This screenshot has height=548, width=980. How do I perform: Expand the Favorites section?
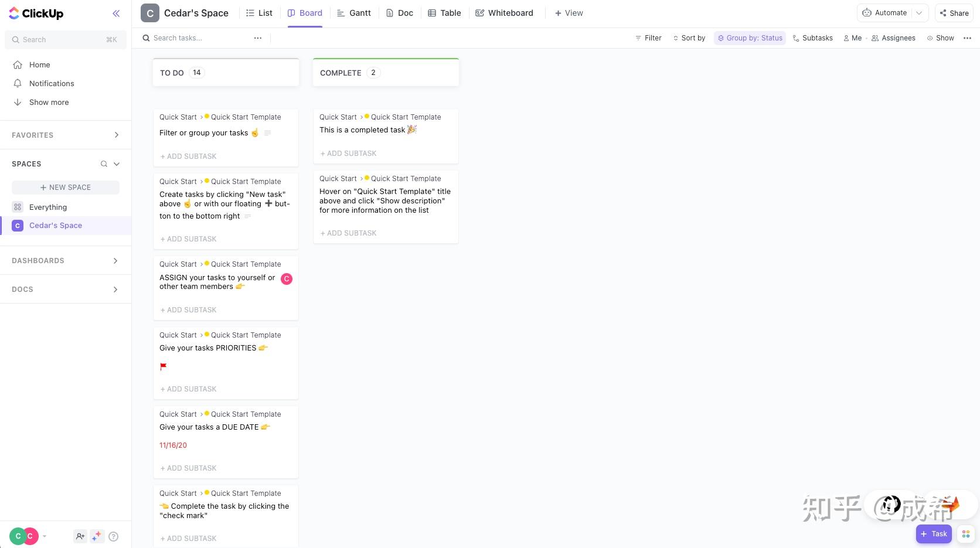tap(116, 135)
